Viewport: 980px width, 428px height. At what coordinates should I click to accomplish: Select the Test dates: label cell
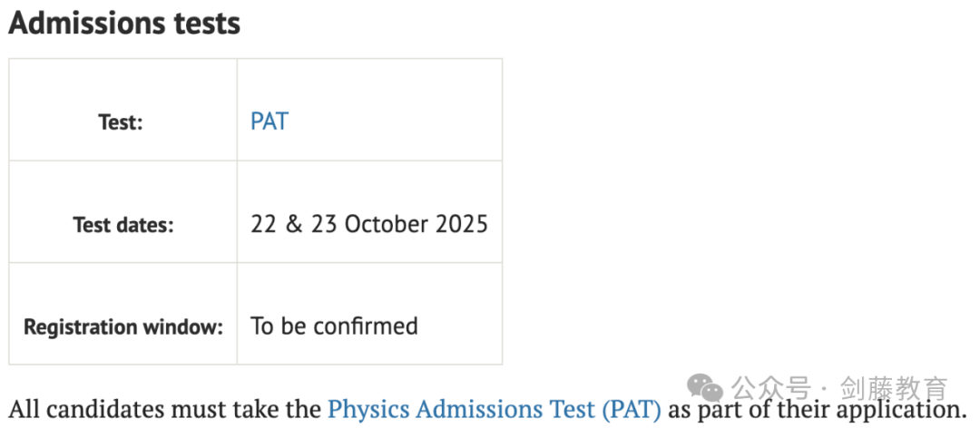123,212
